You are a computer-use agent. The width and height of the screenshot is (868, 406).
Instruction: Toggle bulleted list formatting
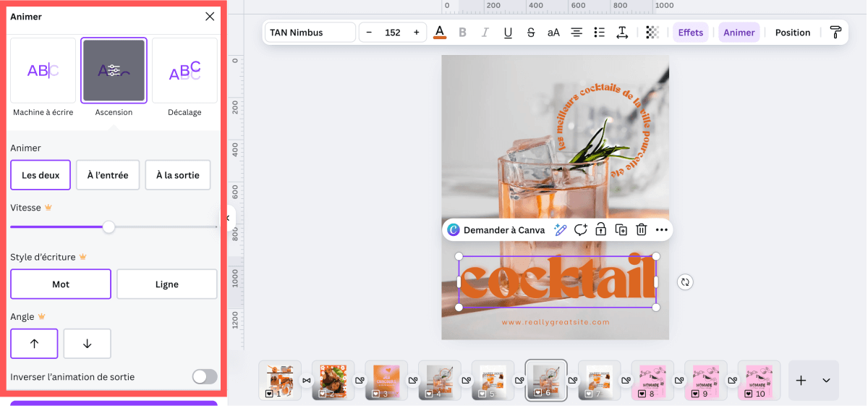(x=599, y=33)
